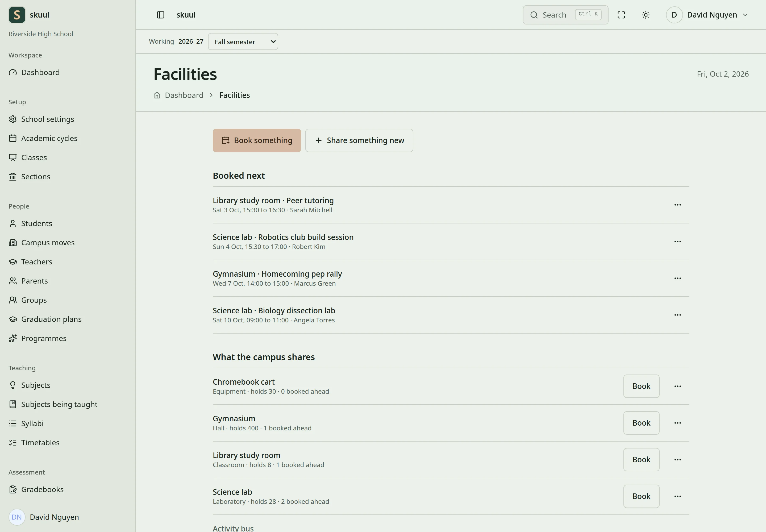
Task: Click the Programmes sparkle icon
Action: click(13, 338)
